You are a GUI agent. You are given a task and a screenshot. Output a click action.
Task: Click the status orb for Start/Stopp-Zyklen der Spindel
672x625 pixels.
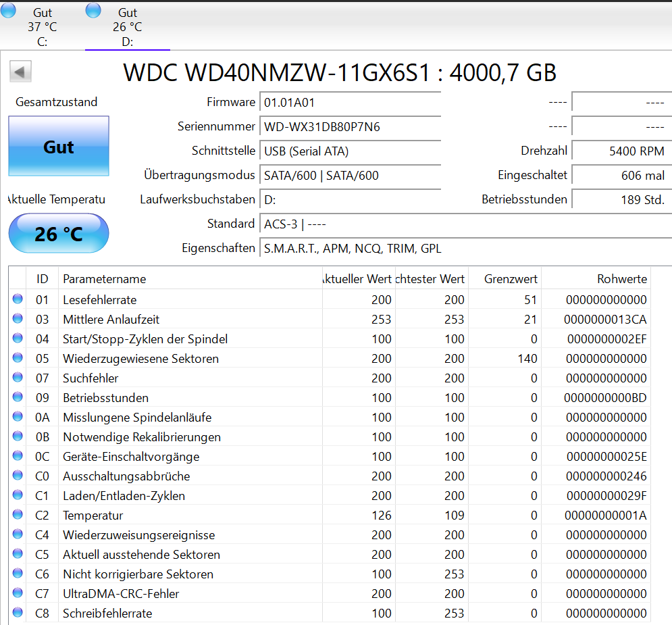click(18, 339)
